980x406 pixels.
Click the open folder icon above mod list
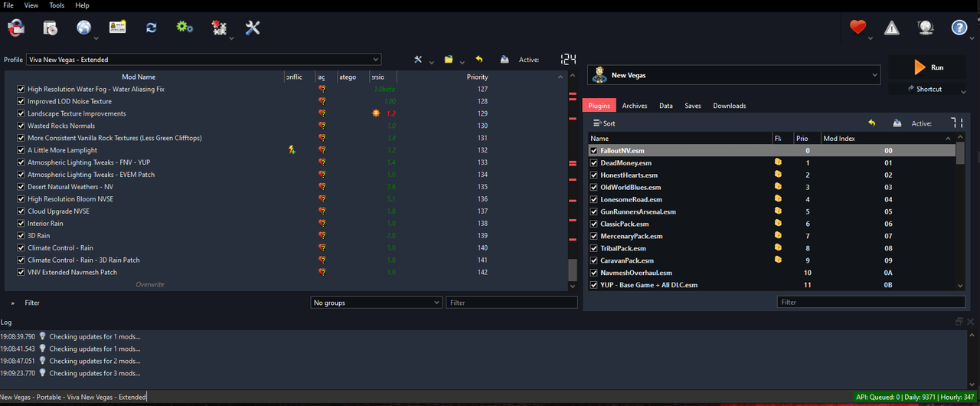(x=449, y=59)
